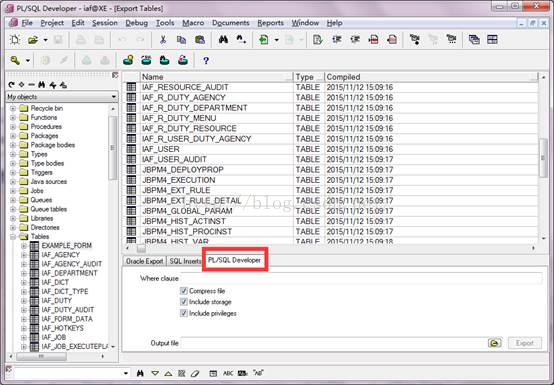Switch to the Oracle Export tab

pos(145,261)
